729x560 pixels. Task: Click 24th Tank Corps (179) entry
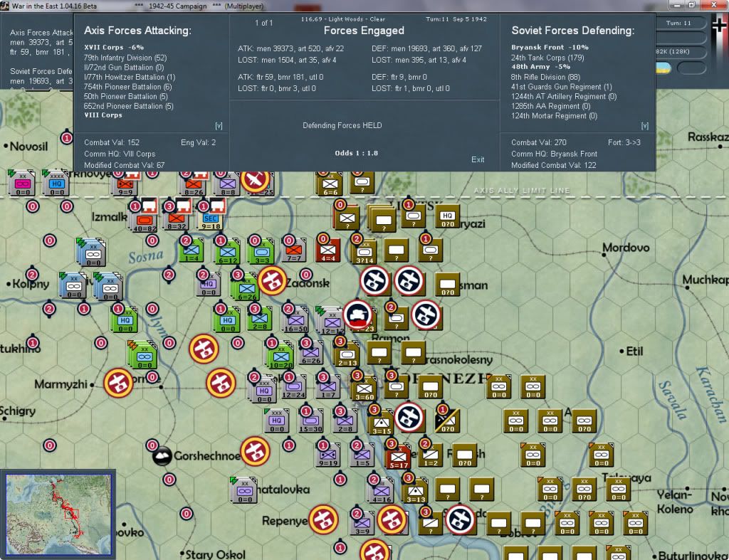click(x=547, y=58)
